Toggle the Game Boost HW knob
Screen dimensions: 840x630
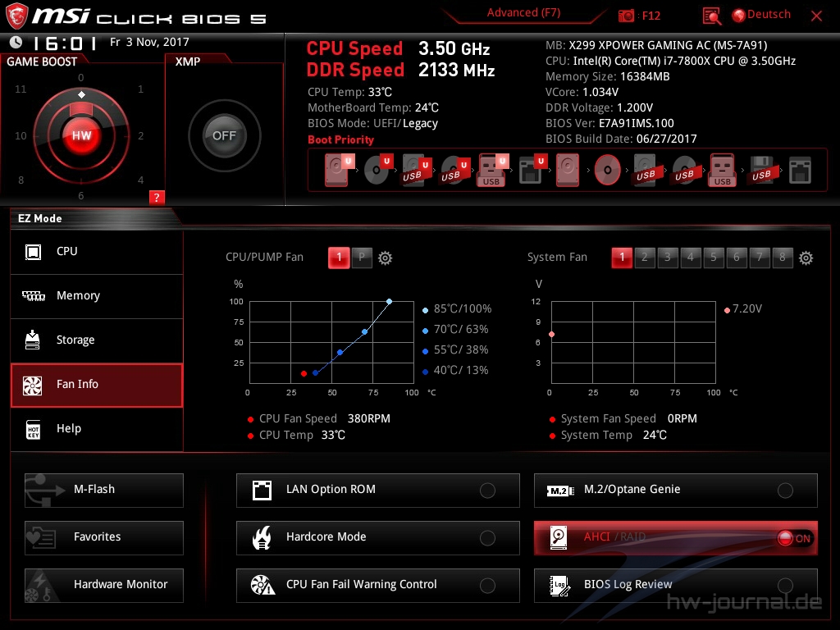(x=81, y=135)
